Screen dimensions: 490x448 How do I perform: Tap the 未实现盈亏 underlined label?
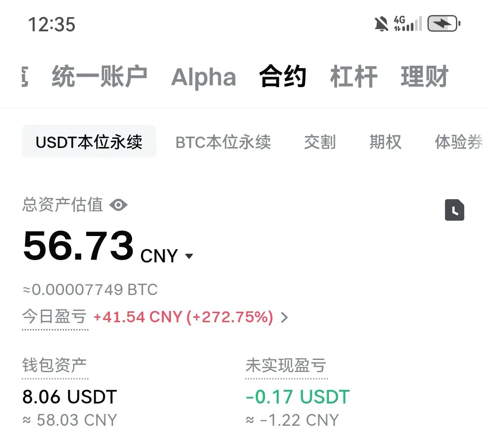[286, 366]
